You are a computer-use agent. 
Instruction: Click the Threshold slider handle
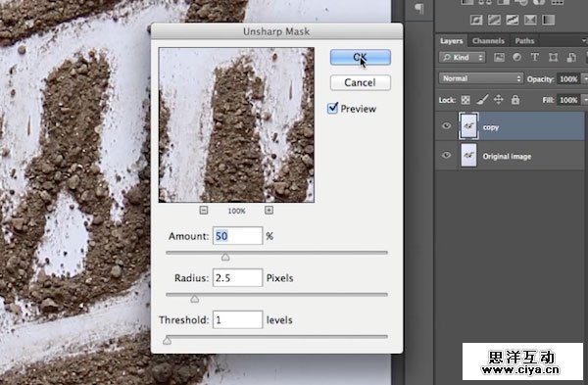point(168,340)
